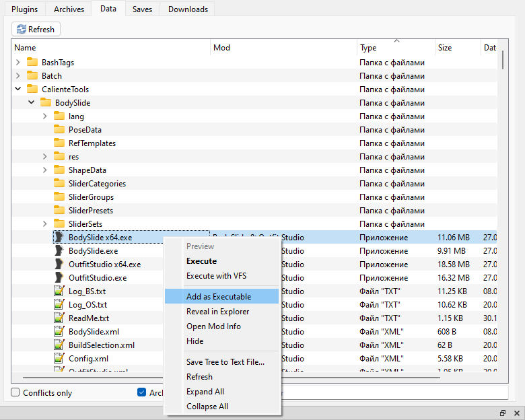525x420 pixels.
Task: Click the OutfitStudio x64.exe application icon
Action: coord(59,265)
